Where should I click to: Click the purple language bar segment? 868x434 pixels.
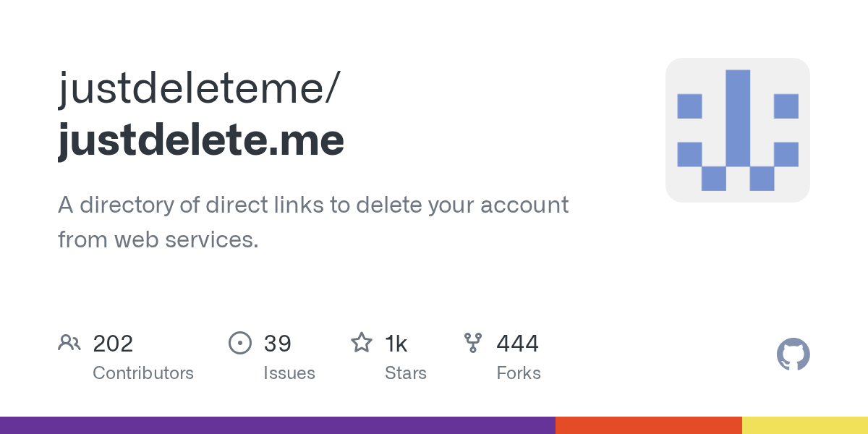pos(277,425)
